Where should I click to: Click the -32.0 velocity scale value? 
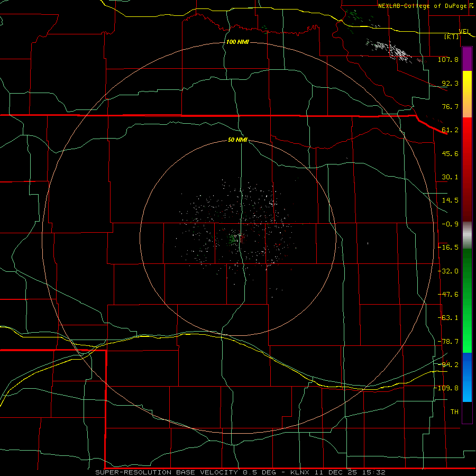coord(448,271)
